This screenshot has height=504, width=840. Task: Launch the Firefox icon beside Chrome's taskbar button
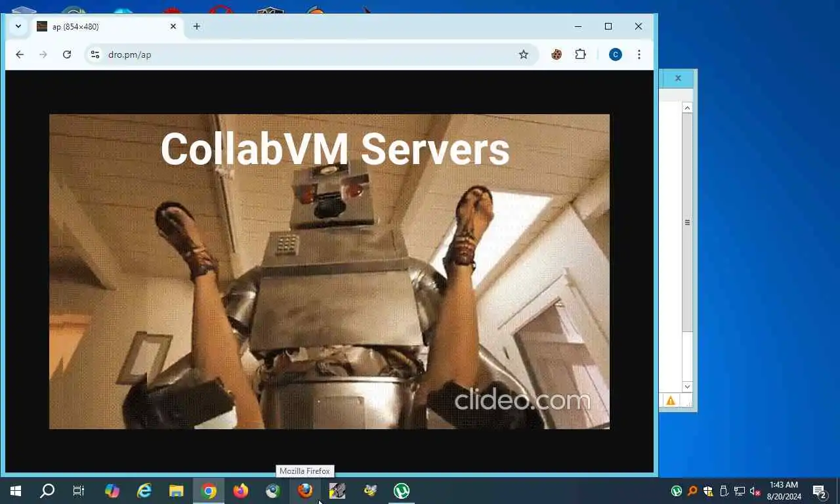pos(241,491)
